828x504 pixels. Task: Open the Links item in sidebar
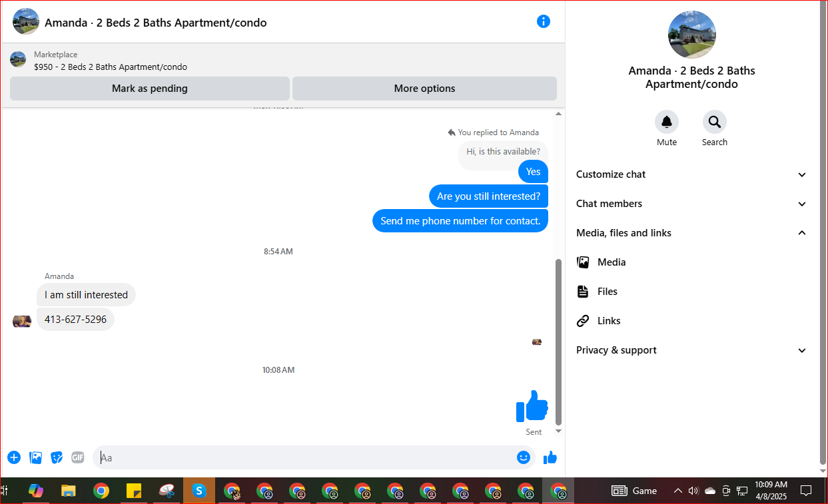click(691, 321)
